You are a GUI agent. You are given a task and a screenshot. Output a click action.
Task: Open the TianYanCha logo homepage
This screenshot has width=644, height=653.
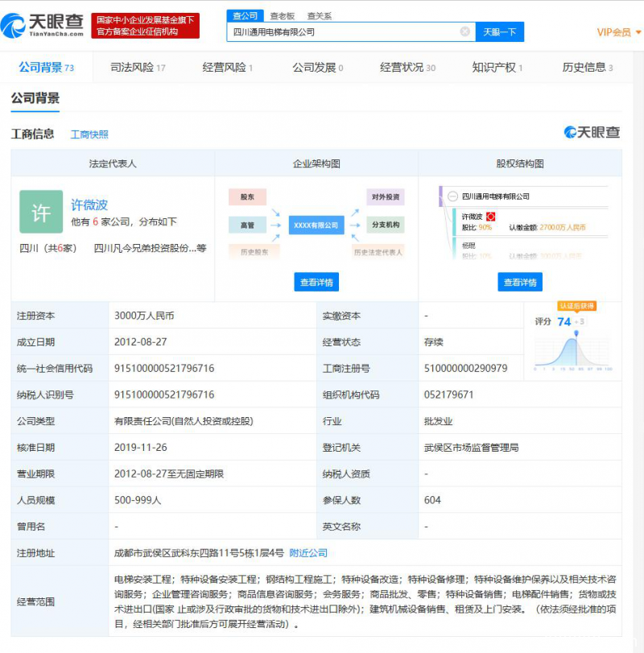coord(43,25)
